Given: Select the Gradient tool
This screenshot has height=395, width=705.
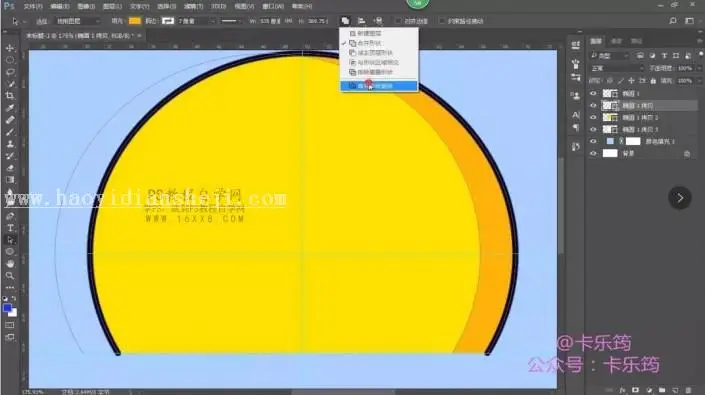Looking at the screenshot, I should [x=10, y=180].
